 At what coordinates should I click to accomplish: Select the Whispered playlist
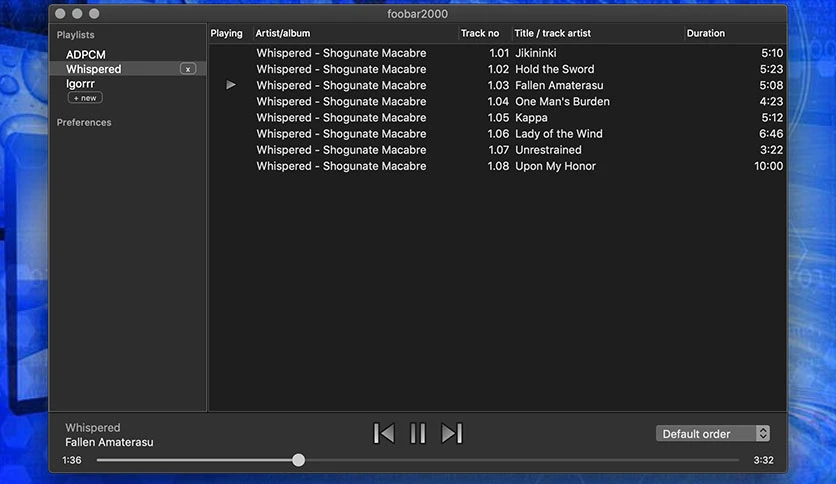(x=128, y=69)
